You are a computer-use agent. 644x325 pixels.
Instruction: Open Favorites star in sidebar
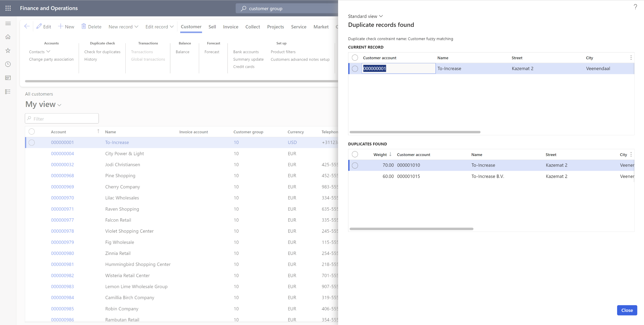click(8, 51)
